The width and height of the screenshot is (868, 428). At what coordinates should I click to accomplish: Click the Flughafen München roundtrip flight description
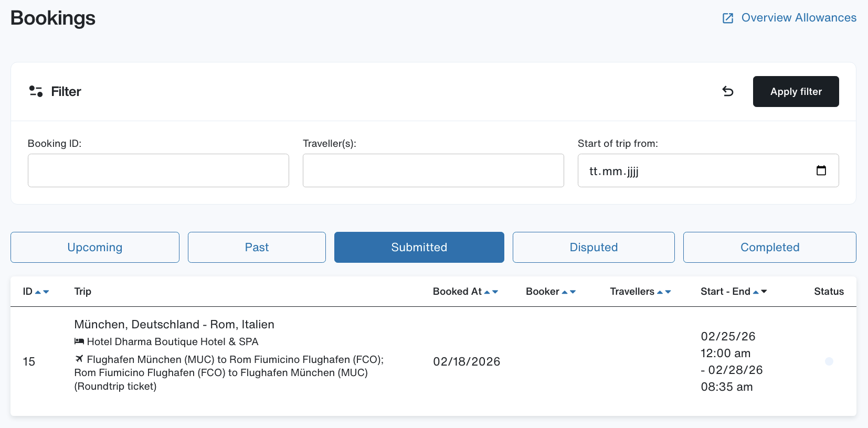pyautogui.click(x=229, y=373)
